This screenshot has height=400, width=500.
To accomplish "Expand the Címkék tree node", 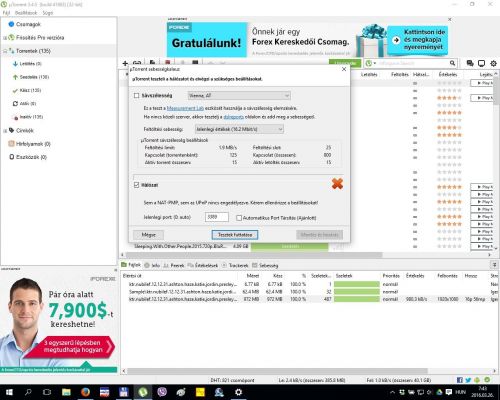I will click(x=5, y=131).
